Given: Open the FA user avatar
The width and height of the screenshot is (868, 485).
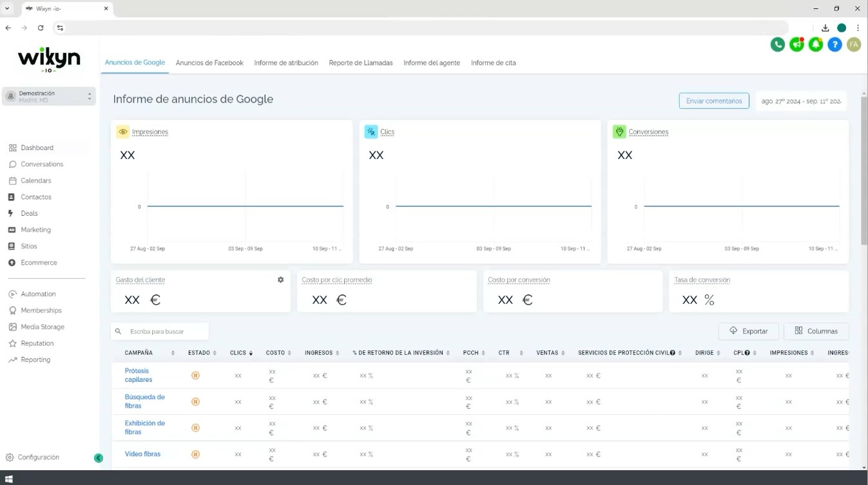Looking at the screenshot, I should pyautogui.click(x=854, y=44).
